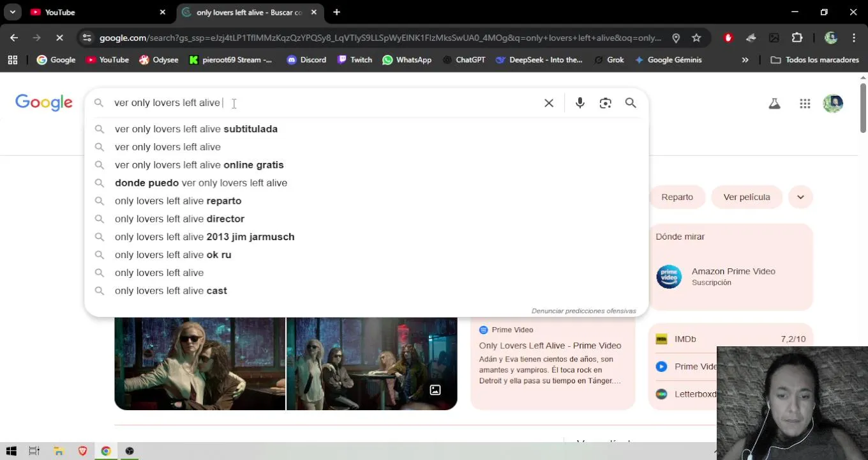868x460 pixels.
Task: Open Grok bookmark
Action: 609,59
